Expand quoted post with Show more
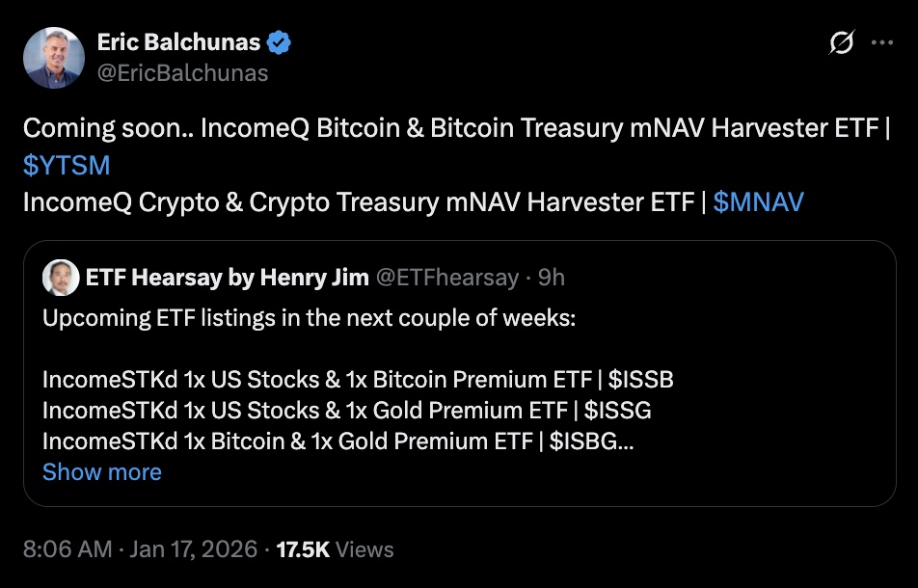This screenshot has height=588, width=918. [101, 471]
